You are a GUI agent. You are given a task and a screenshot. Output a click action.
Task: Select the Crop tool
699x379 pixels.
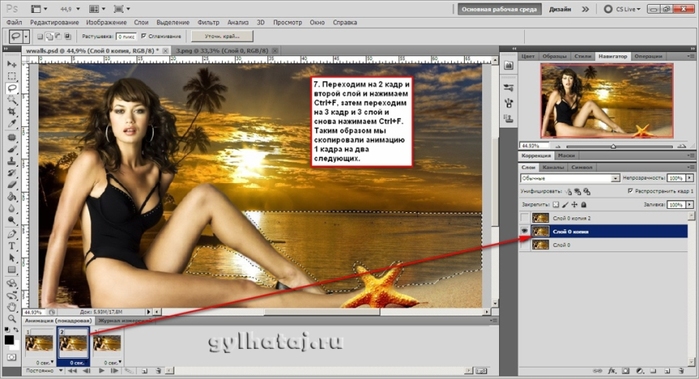coord(12,112)
